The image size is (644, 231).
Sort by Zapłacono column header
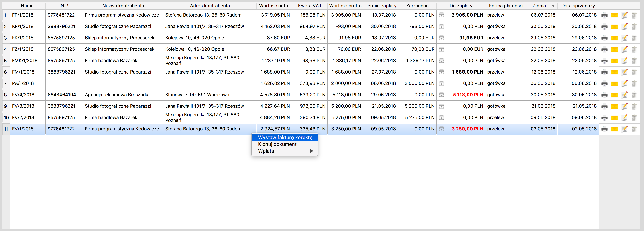click(417, 6)
